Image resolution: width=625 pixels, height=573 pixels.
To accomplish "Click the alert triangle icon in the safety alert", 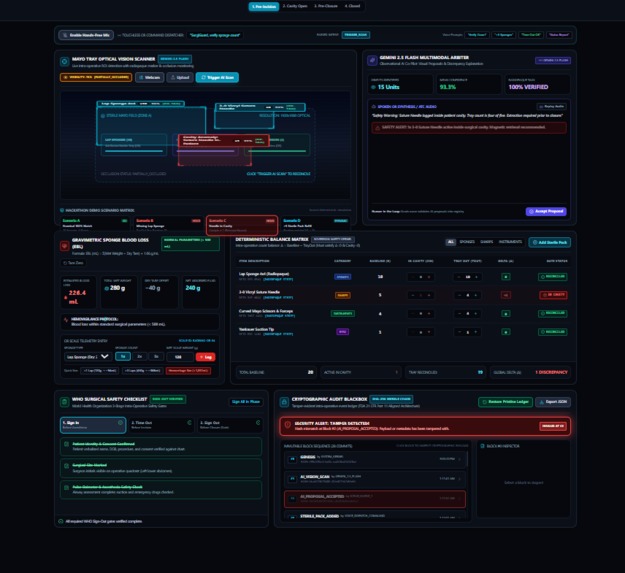I will 377,128.
